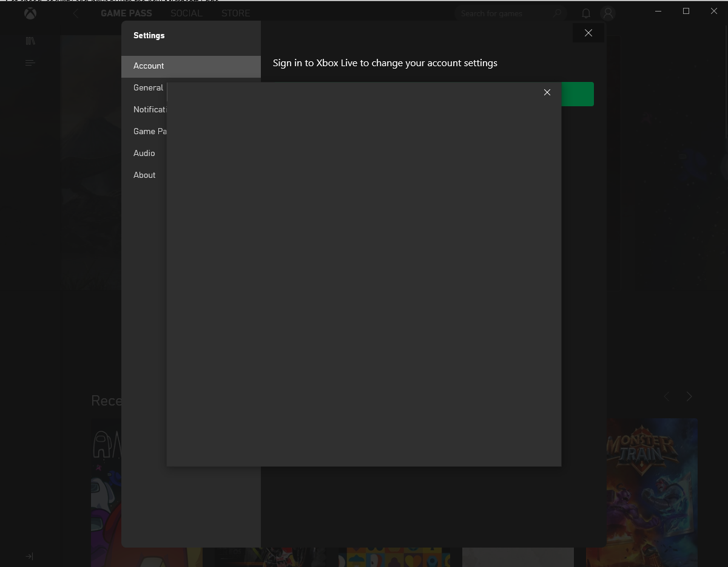Select Account in Settings
The height and width of the screenshot is (567, 728).
tap(191, 66)
